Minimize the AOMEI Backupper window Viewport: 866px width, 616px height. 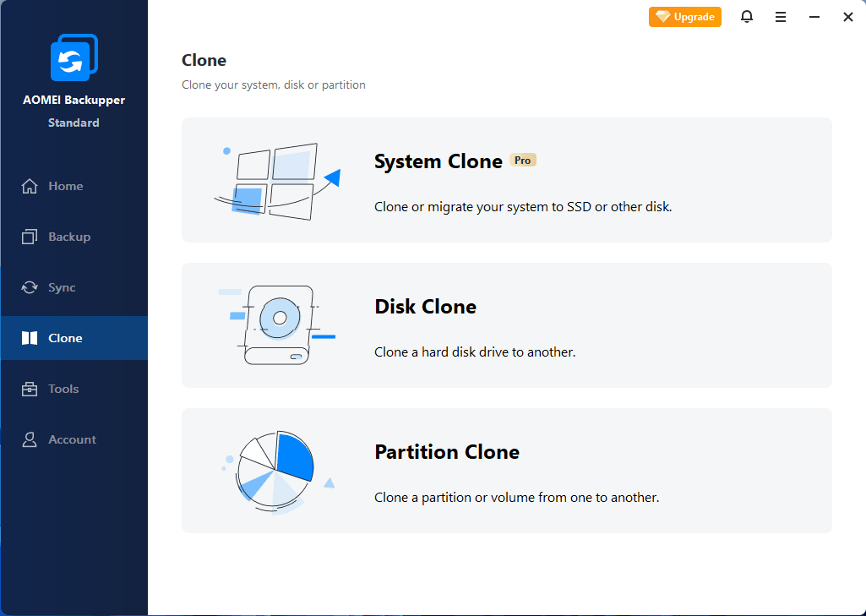pos(814,17)
